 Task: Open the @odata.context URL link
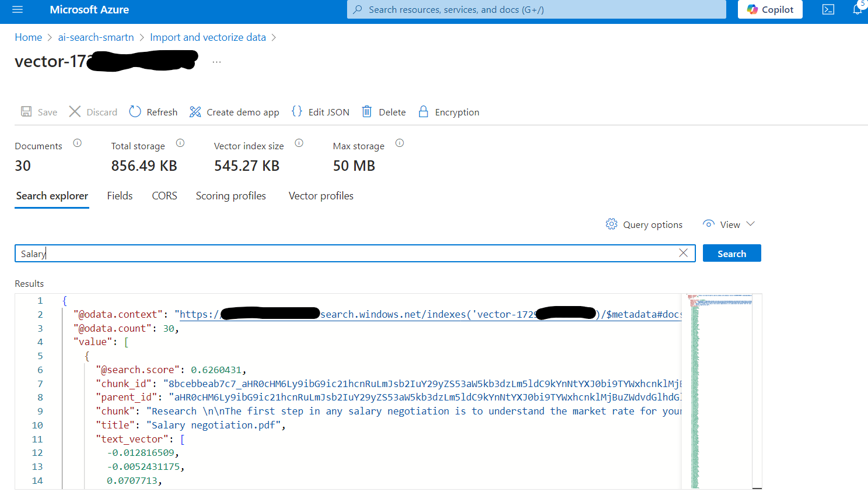[430, 314]
